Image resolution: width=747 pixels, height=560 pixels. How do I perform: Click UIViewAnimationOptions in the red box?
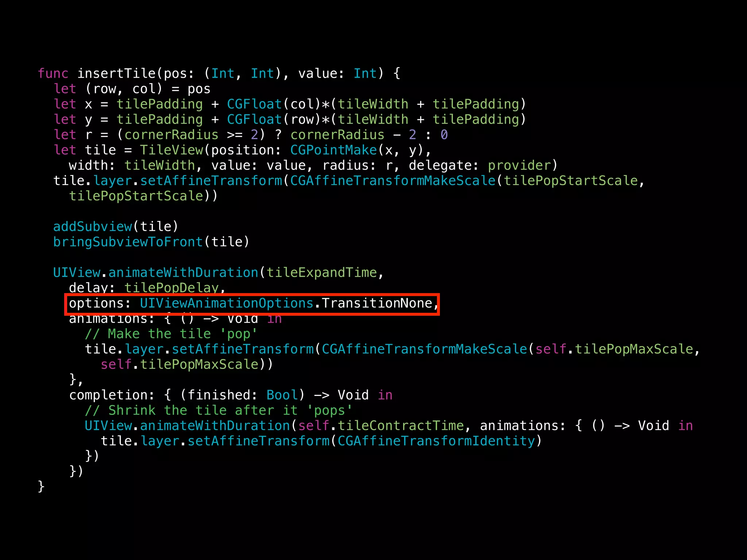227,303
